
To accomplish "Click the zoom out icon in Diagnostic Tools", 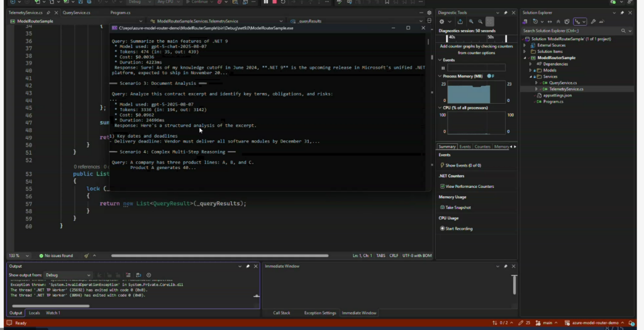I will click(x=480, y=21).
